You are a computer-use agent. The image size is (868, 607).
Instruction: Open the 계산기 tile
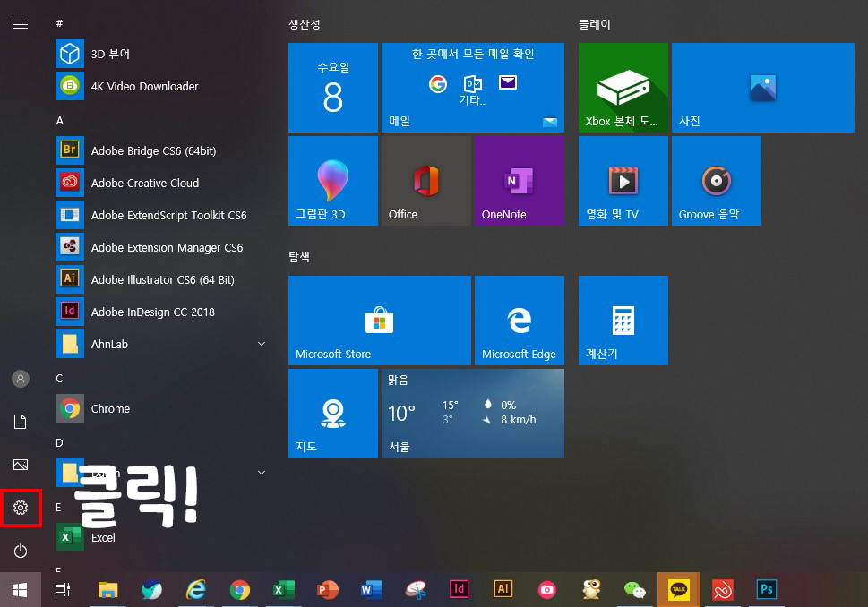pos(623,321)
